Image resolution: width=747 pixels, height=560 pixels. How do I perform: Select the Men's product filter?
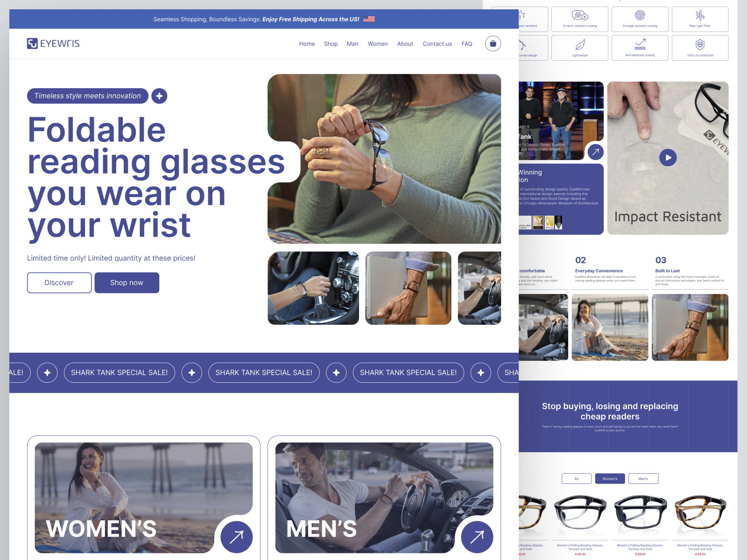point(643,478)
